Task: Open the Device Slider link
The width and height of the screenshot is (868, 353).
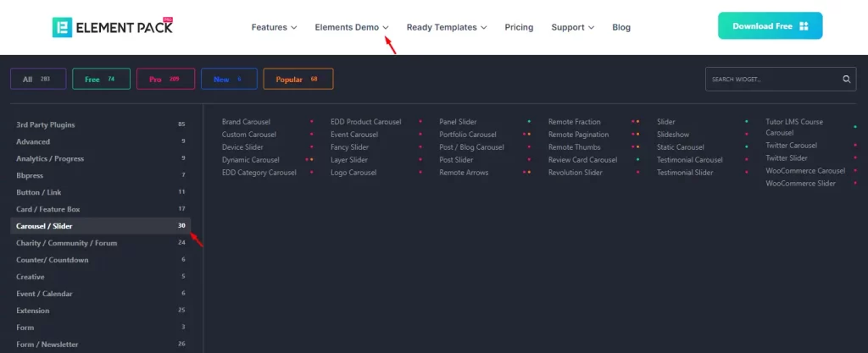Action: (242, 147)
